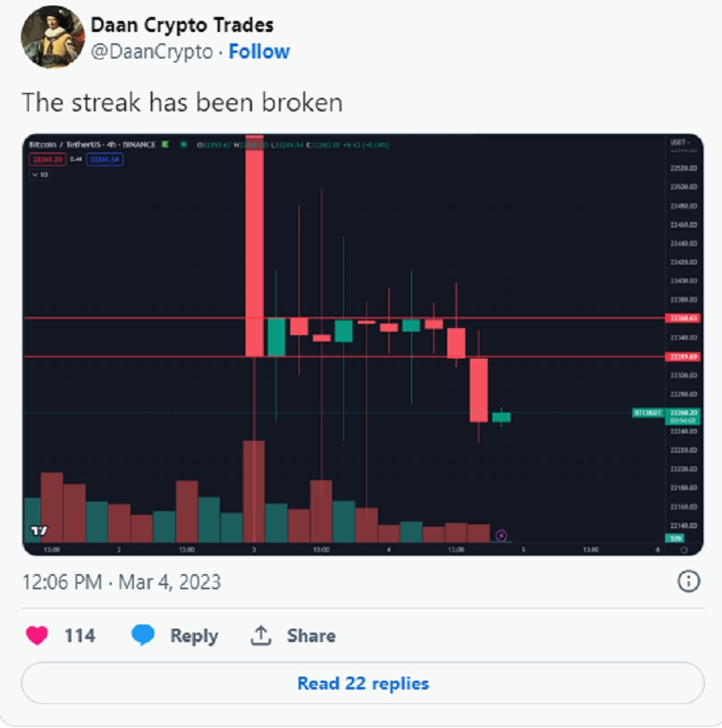Expand the indicator count chevron in chart
This screenshot has width=722, height=728.
click(39, 175)
